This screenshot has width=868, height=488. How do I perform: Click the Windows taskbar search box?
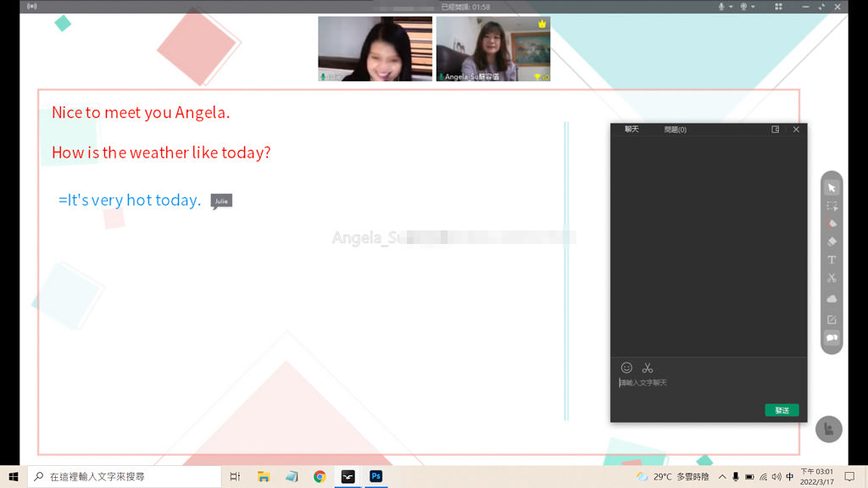point(124,476)
